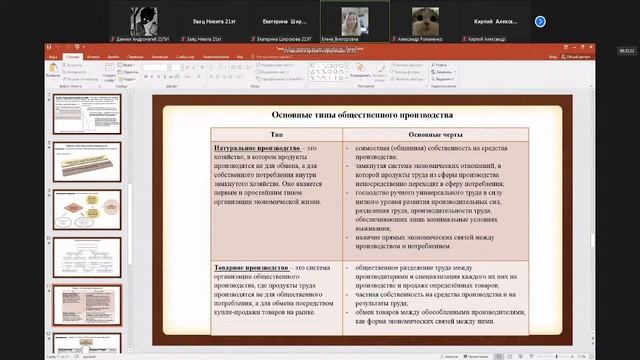Click Найти to find text
Image resolution: width=640 pixels, height=360 pixels.
point(439,65)
